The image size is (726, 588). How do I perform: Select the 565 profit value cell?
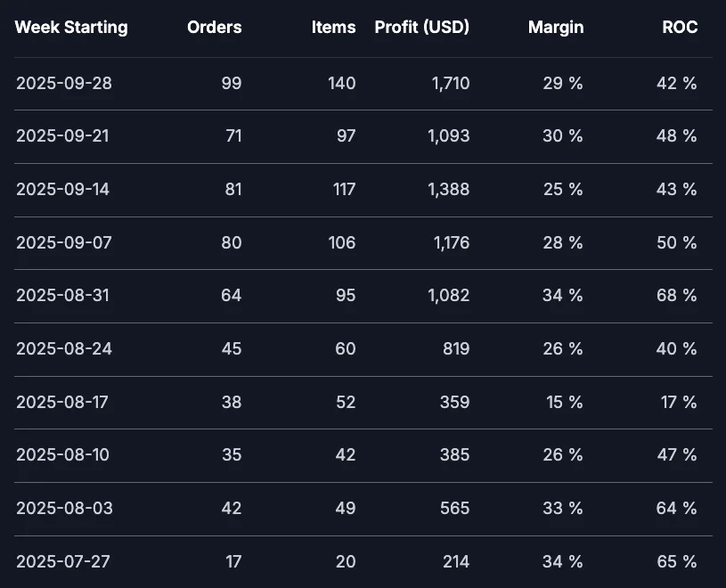coord(453,509)
